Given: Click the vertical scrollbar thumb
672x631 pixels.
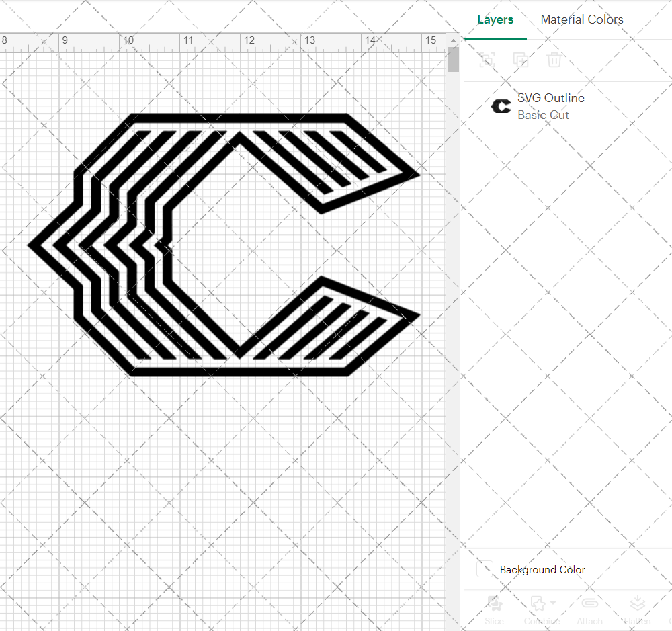Looking at the screenshot, I should [x=453, y=60].
